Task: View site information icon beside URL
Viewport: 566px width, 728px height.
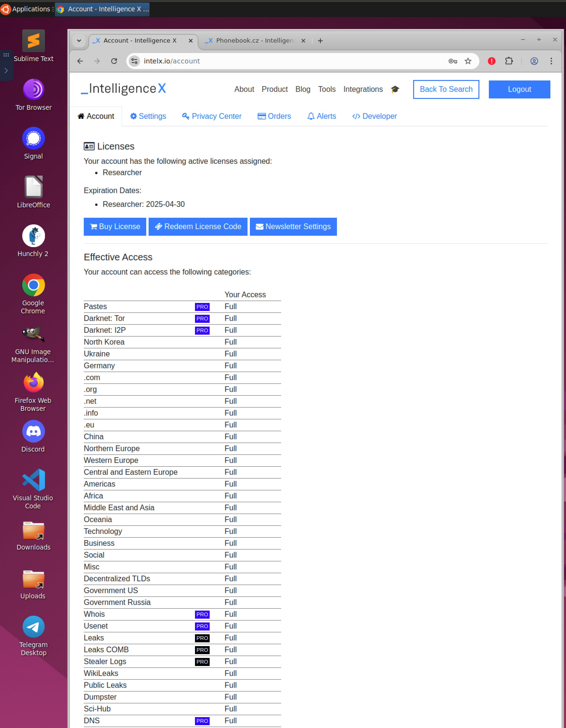Action: (134, 61)
